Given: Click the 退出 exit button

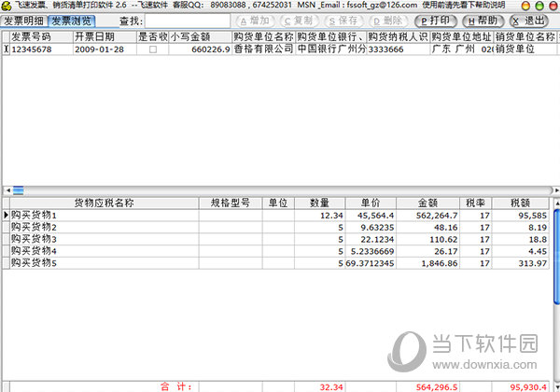Looking at the screenshot, I should tap(529, 21).
